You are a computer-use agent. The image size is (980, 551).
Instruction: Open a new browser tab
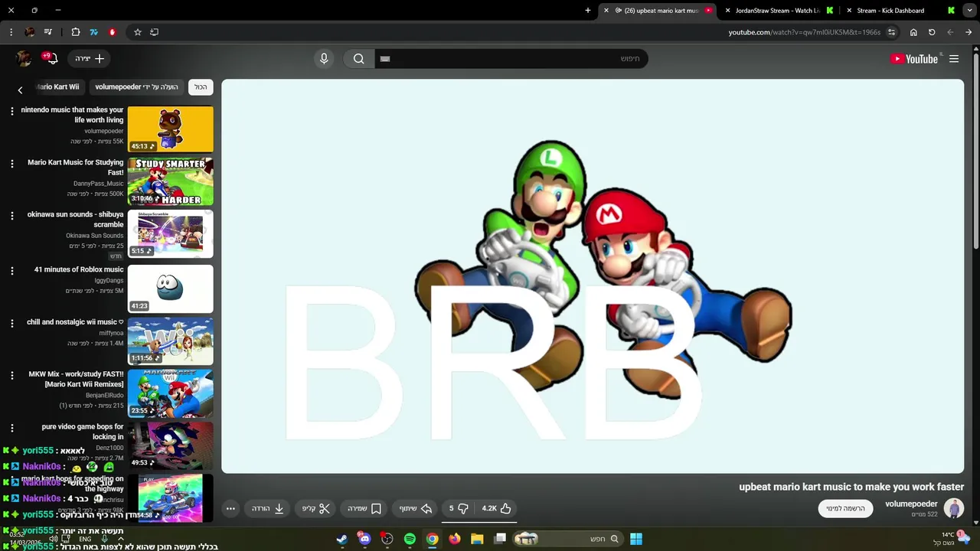coord(588,11)
